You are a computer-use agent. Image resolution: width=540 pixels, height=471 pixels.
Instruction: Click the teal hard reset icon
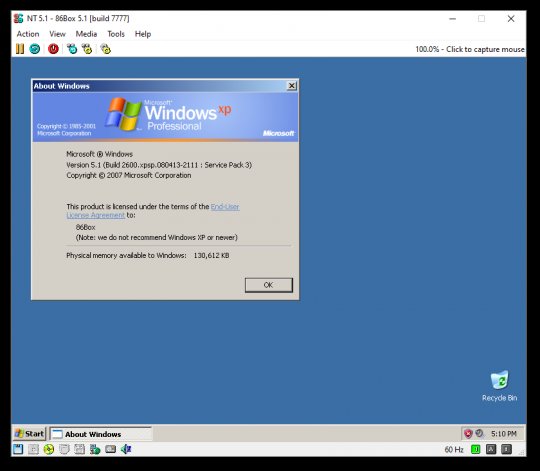[34, 49]
